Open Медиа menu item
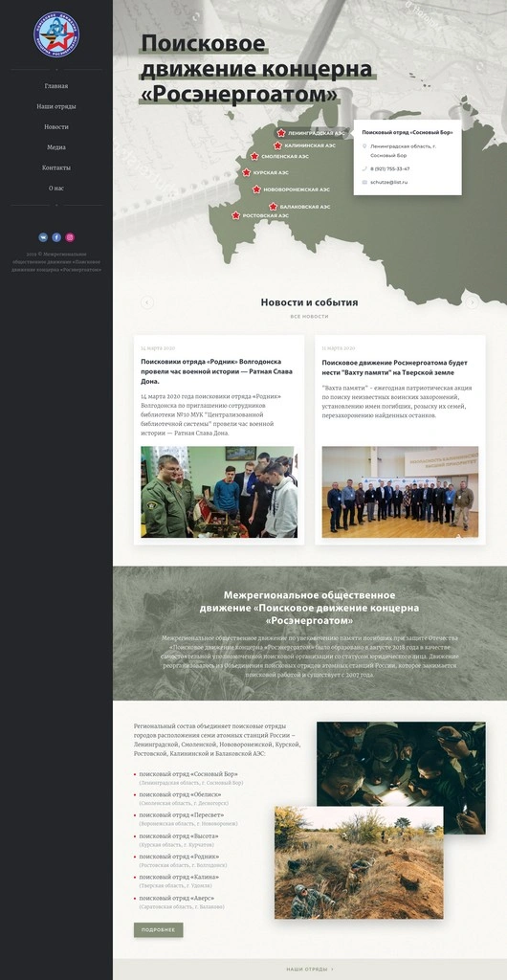This screenshot has width=507, height=980. click(56, 147)
